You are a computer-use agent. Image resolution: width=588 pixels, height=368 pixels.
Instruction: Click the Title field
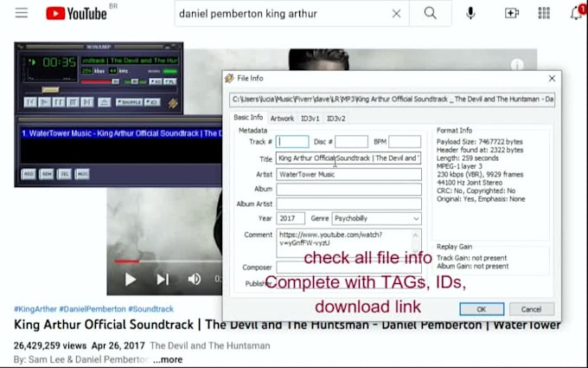pyautogui.click(x=348, y=158)
